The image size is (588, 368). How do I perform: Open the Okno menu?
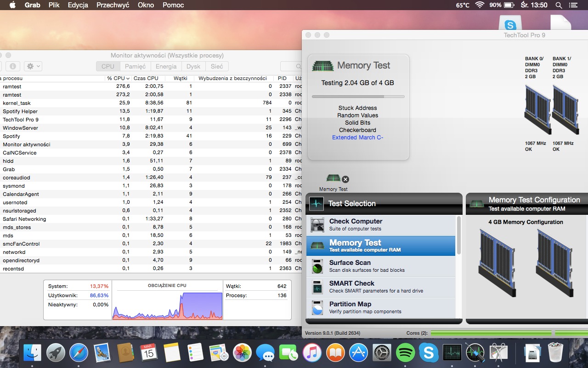[x=146, y=5]
